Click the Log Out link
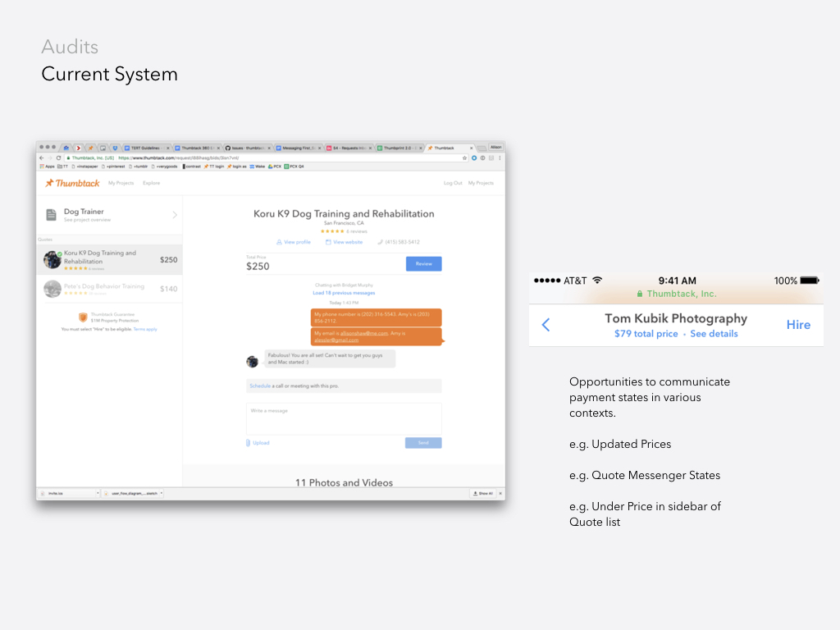Image resolution: width=840 pixels, height=630 pixels. pyautogui.click(x=453, y=183)
